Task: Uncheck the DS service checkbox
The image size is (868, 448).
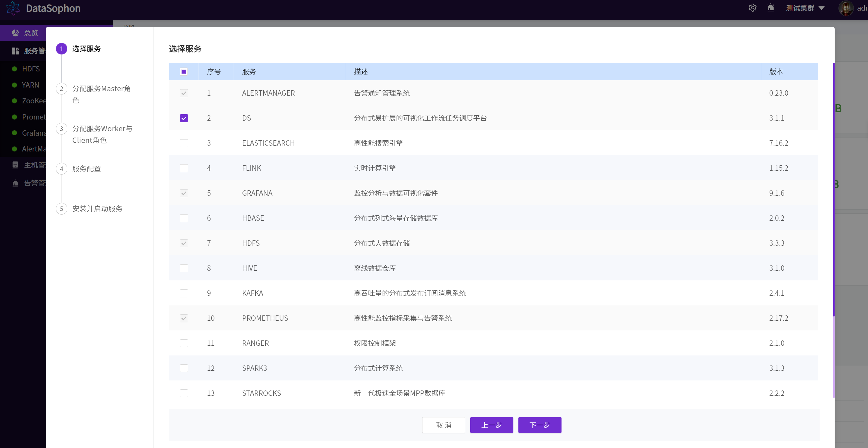Action: 184,118
